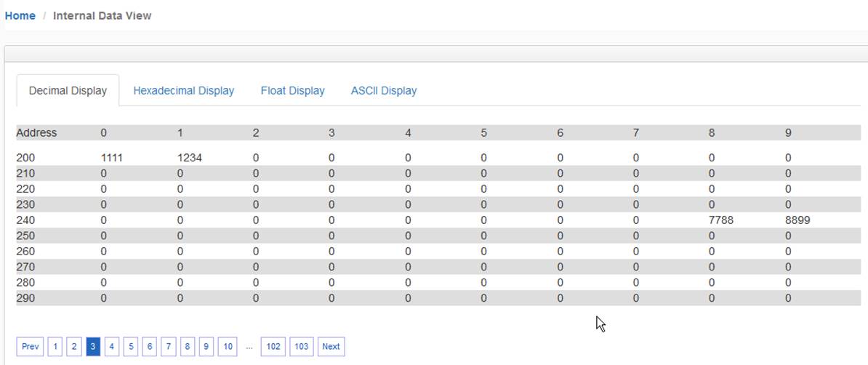Image resolution: width=868 pixels, height=365 pixels.
Task: Open pagination page 2
Action: point(73,347)
